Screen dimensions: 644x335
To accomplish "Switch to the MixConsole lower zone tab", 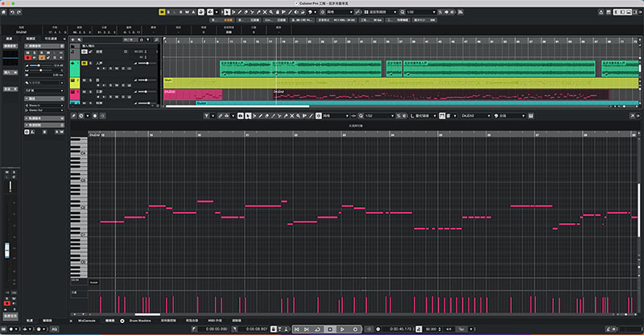I will [87, 321].
